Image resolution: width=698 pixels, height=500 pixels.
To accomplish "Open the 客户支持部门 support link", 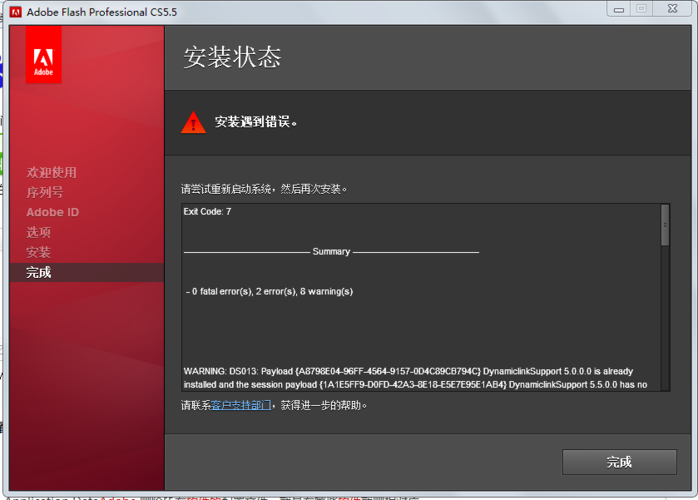I will coord(241,406).
